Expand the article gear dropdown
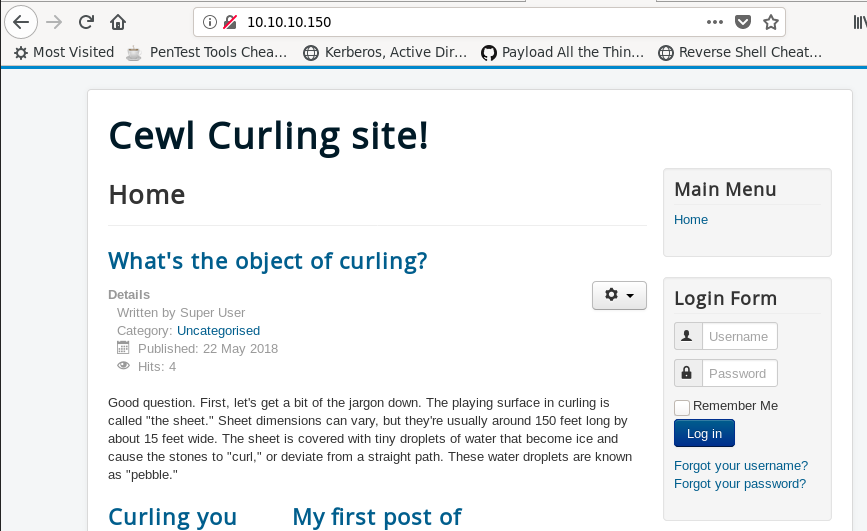Viewport: 867px width, 531px height. [x=619, y=295]
